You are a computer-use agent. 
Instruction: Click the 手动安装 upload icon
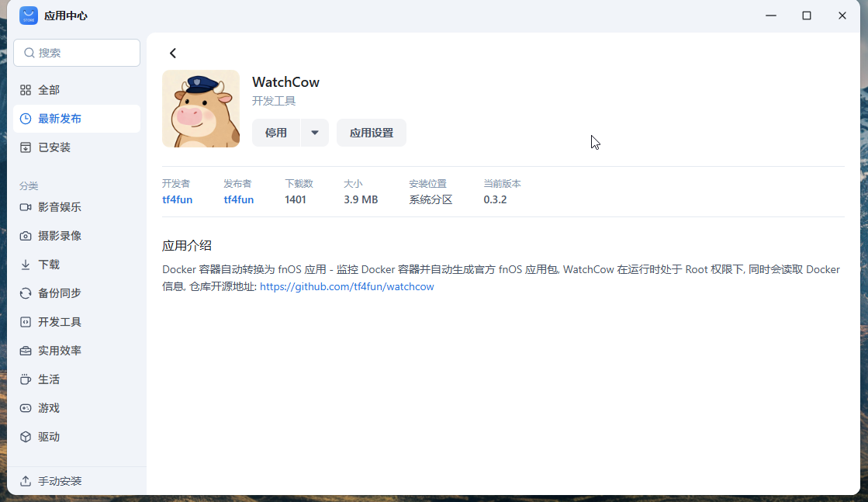coord(26,481)
